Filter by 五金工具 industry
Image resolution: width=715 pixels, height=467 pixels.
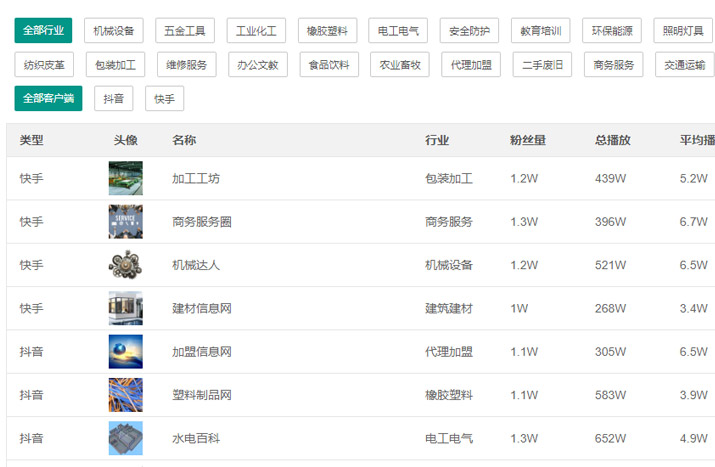tap(185, 31)
